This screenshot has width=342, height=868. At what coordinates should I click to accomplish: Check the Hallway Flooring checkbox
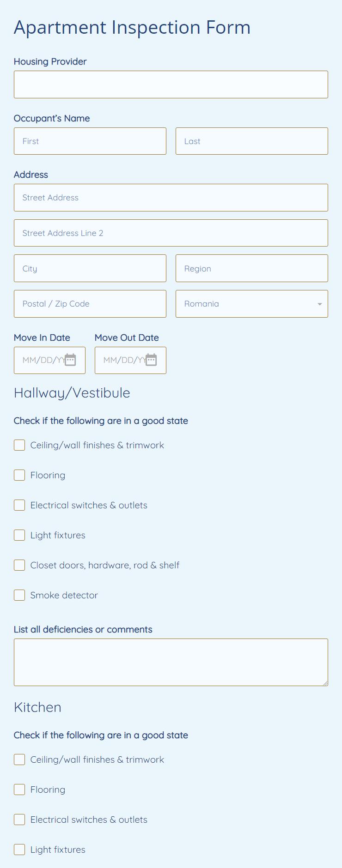tap(19, 475)
